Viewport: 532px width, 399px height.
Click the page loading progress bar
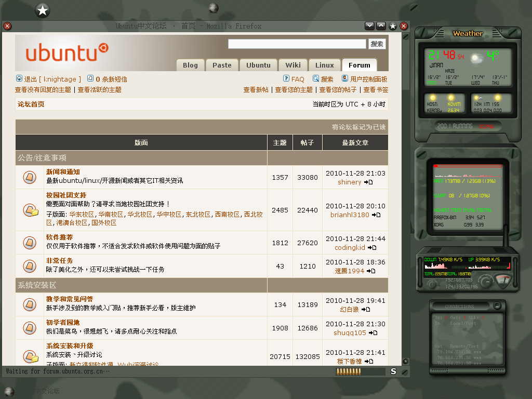361,371
